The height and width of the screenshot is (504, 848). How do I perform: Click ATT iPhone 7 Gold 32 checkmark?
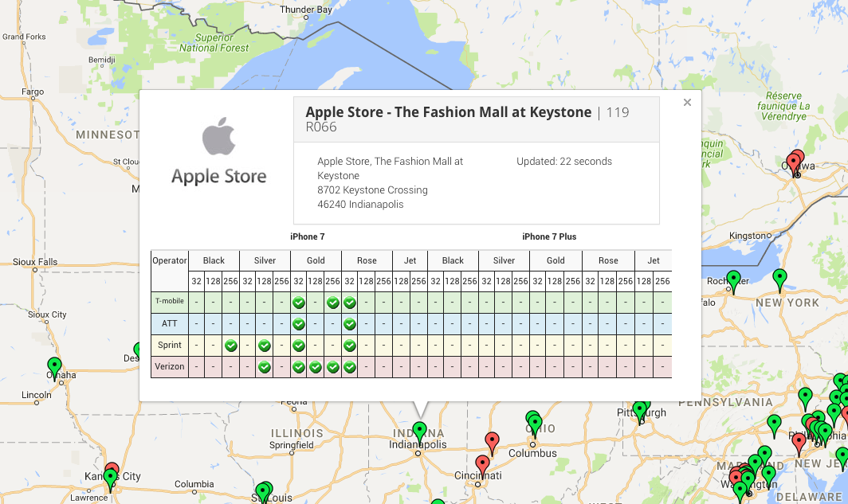(299, 324)
